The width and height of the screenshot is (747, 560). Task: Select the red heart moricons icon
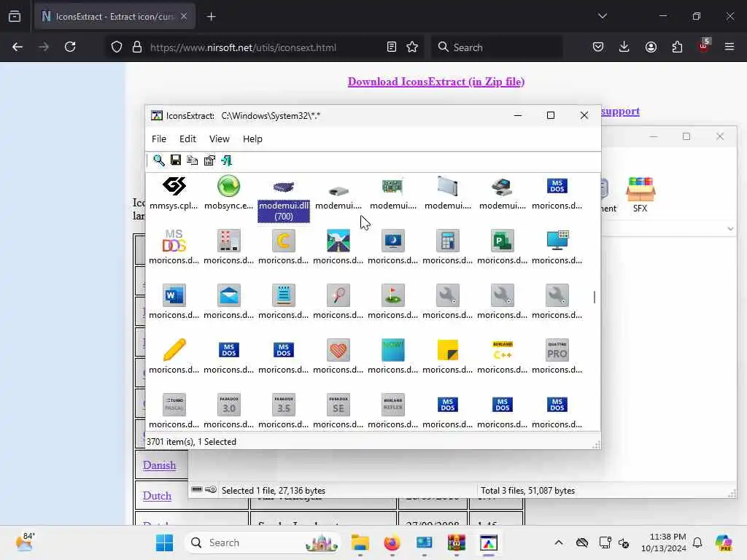point(338,356)
